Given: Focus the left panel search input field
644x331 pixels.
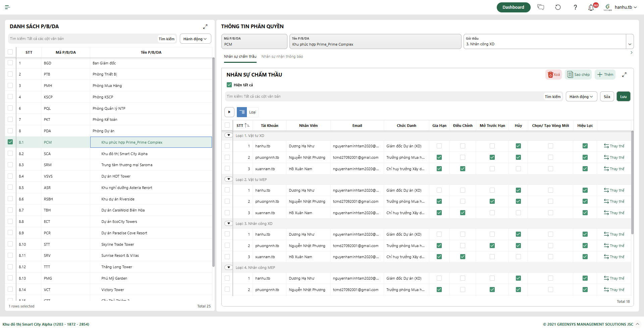Looking at the screenshot, I should click(x=83, y=39).
